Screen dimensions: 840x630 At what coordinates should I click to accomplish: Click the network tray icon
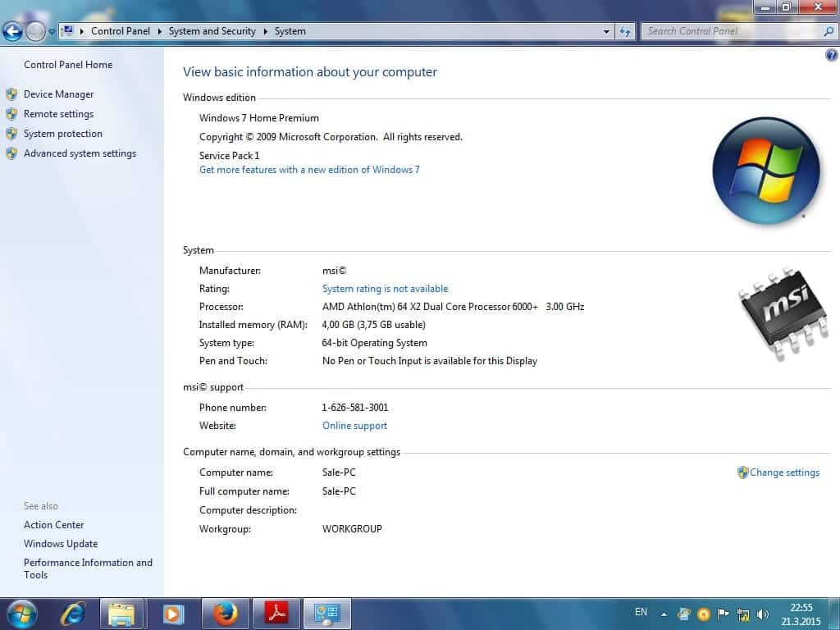click(743, 614)
